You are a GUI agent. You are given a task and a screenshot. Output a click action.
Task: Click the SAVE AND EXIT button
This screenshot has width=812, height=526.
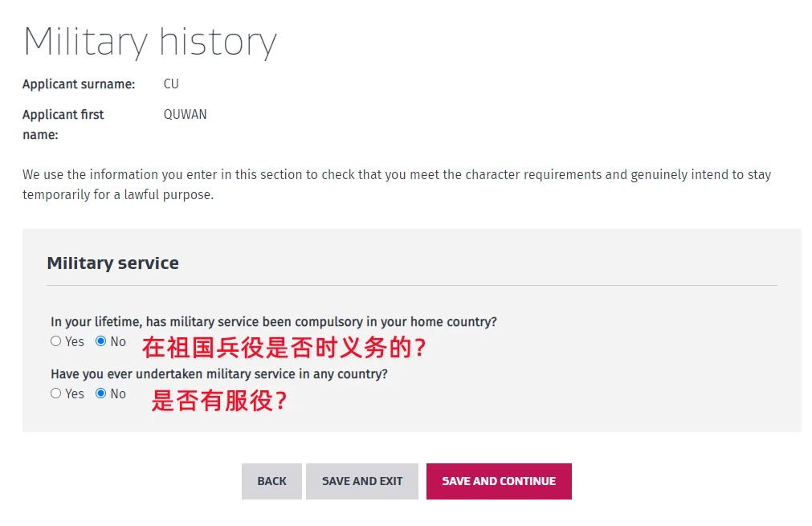(x=361, y=481)
